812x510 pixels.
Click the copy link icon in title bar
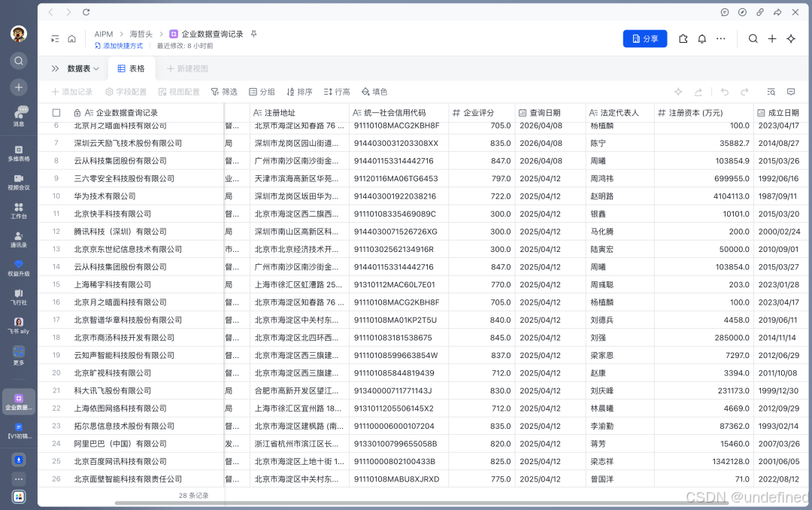pyautogui.click(x=759, y=12)
